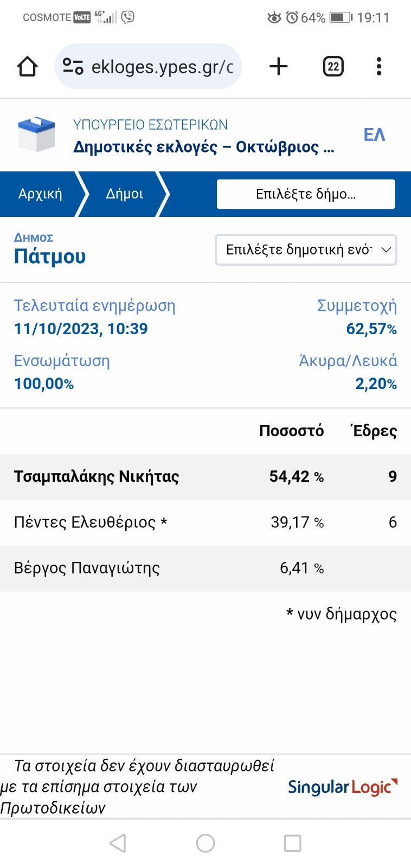The height and width of the screenshot is (868, 411).
Task: Tap the ballot box logo
Action: click(x=36, y=134)
